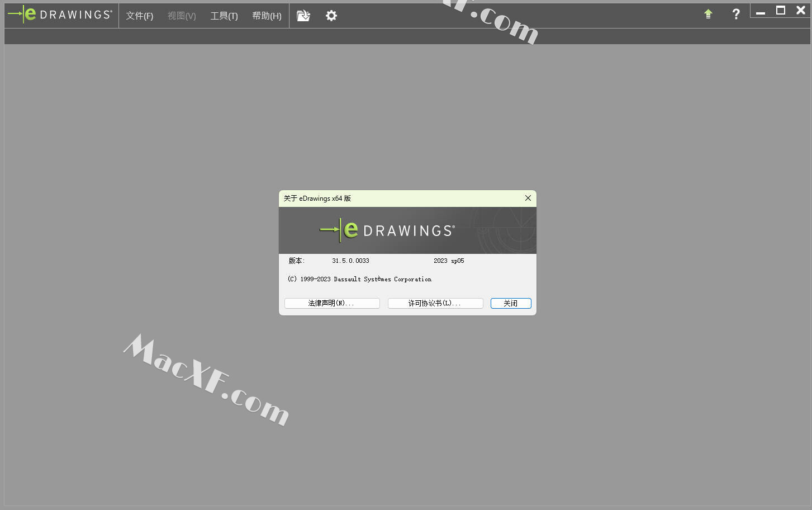Close the eDrawings main window
812x510 pixels.
point(800,11)
